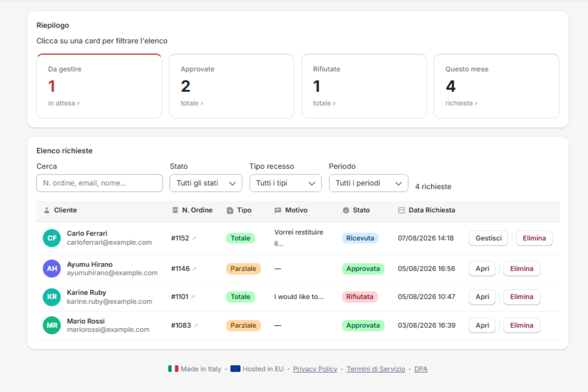This screenshot has width=588, height=392.
Task: Focus the Cerca search input field
Action: tap(99, 183)
